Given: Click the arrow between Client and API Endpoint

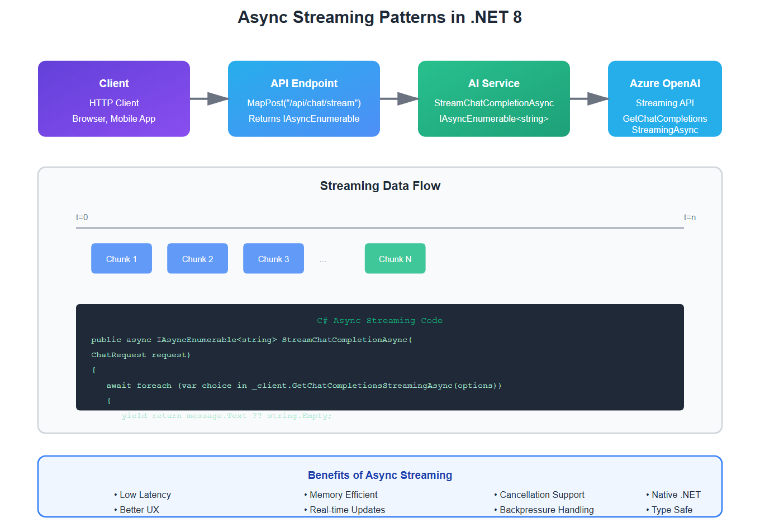Looking at the screenshot, I should pos(209,99).
